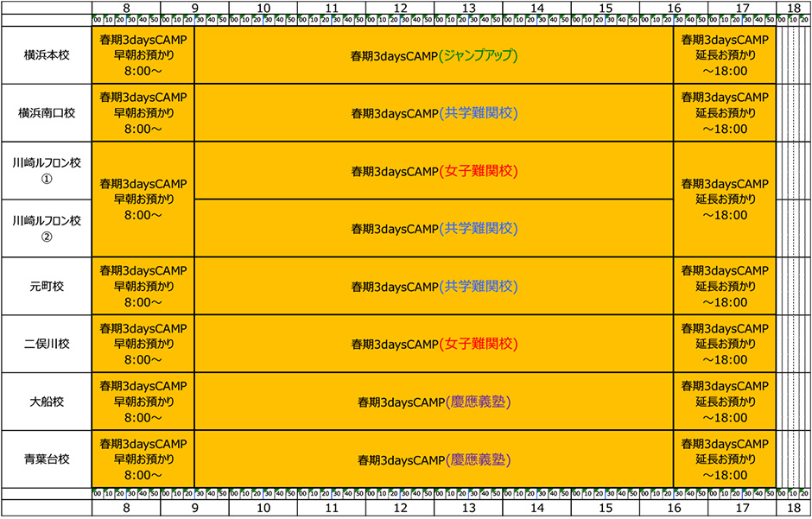This screenshot has width=812, height=519.
Task: Click 早朝お預かり cell in 横浜南口校 row
Action: coord(143,113)
